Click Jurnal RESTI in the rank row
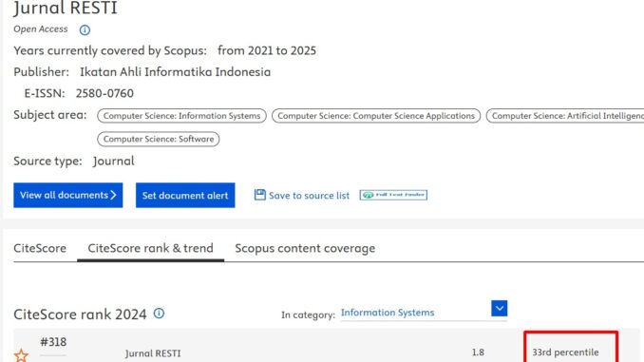 click(153, 353)
